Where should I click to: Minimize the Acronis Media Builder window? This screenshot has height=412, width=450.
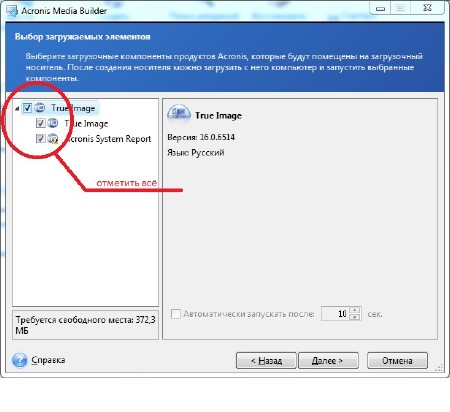[380, 8]
